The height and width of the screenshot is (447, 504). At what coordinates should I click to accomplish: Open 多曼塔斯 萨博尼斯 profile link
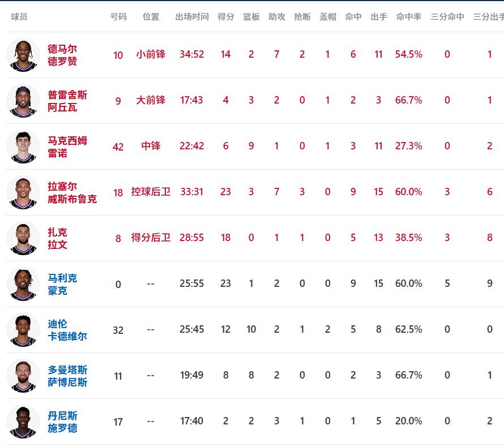click(x=67, y=376)
